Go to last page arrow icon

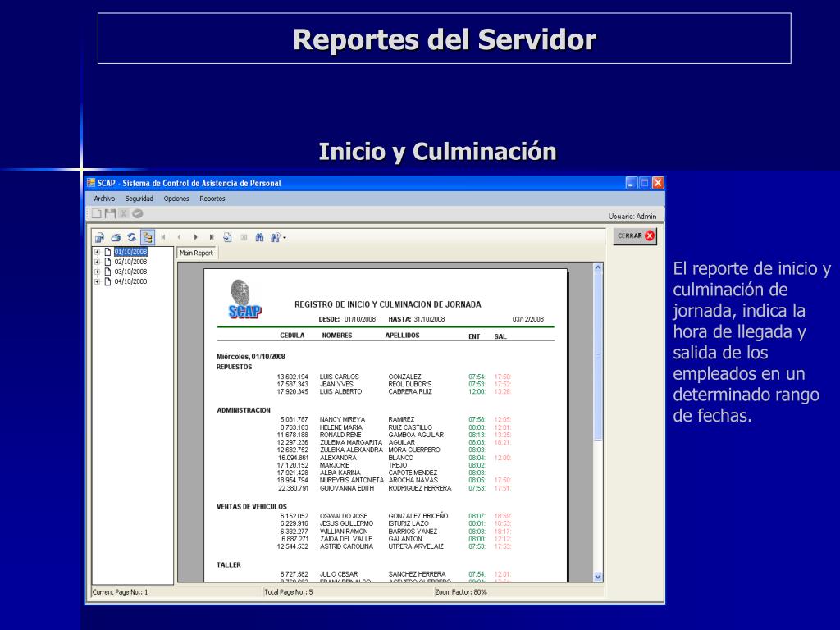click(x=212, y=237)
